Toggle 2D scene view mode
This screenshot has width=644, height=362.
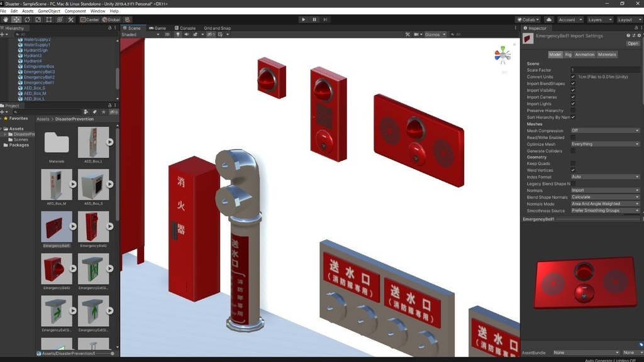(x=167, y=35)
